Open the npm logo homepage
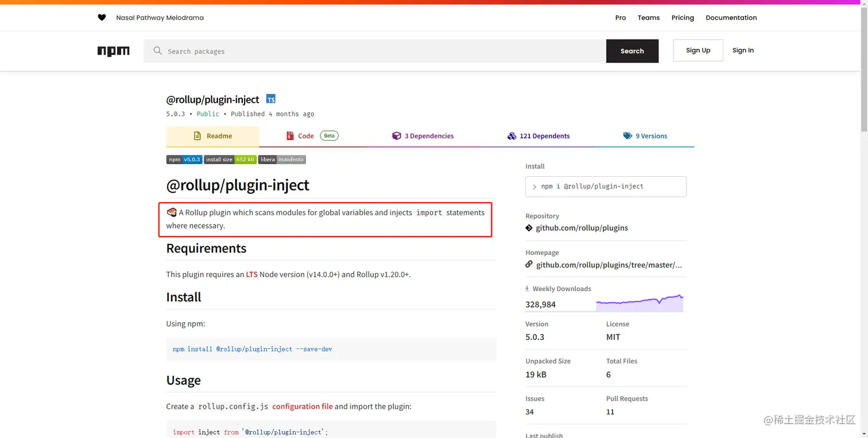 coord(114,51)
